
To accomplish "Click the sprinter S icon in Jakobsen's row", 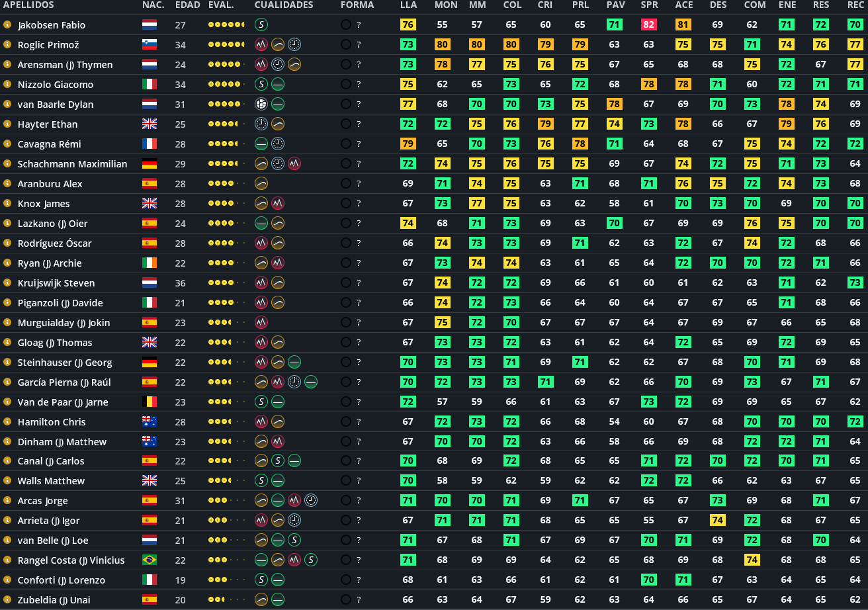I will point(261,25).
